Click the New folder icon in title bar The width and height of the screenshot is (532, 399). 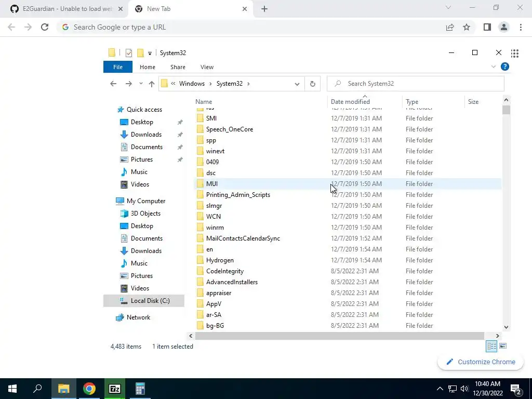[x=140, y=53]
